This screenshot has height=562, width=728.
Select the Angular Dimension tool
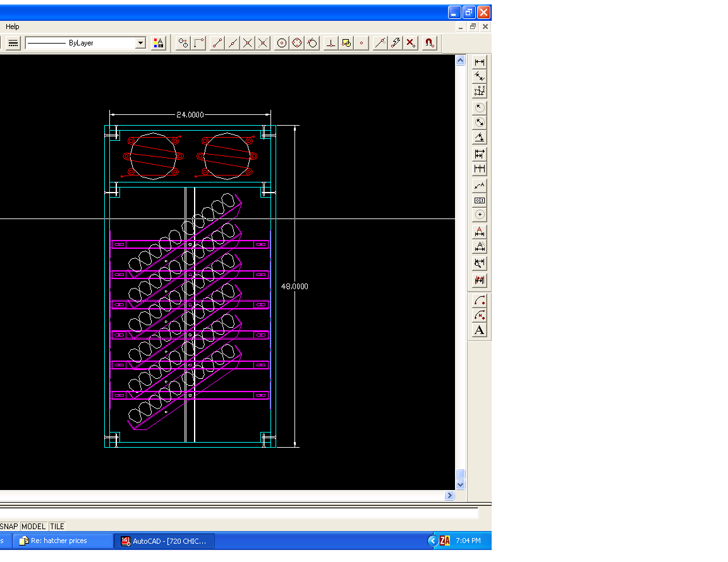click(480, 138)
